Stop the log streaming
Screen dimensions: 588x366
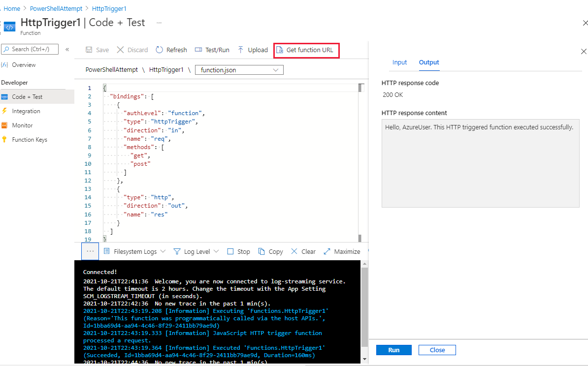click(x=238, y=251)
